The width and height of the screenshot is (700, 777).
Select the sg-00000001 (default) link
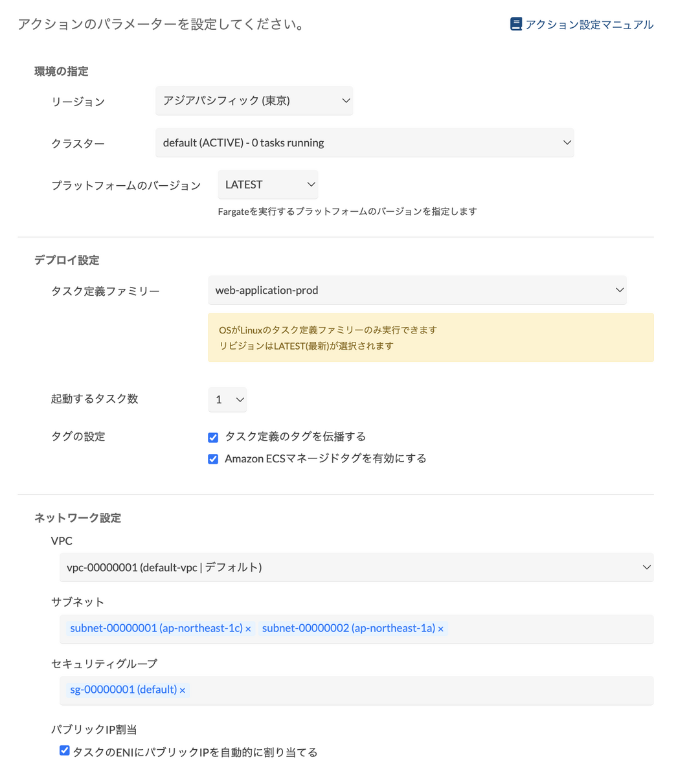123,690
